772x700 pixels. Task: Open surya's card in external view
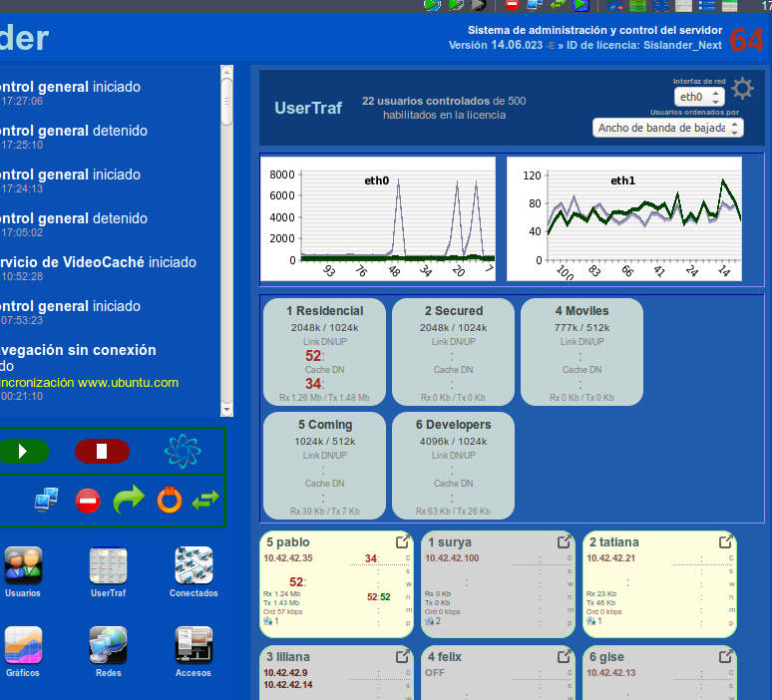[x=565, y=541]
